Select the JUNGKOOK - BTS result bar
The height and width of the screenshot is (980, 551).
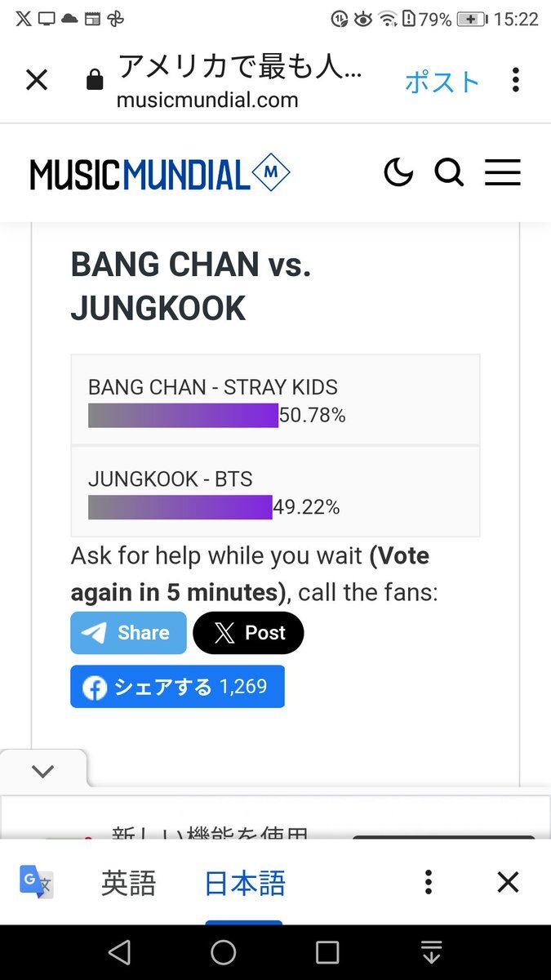tap(276, 492)
